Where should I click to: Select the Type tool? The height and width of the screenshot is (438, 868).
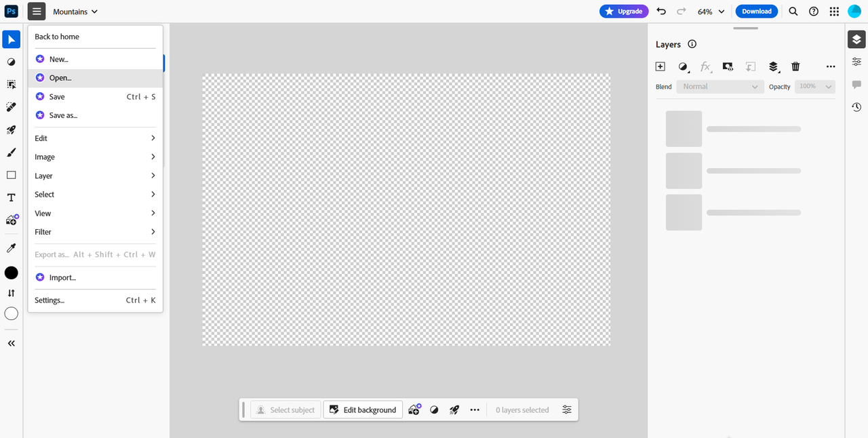tap(11, 198)
